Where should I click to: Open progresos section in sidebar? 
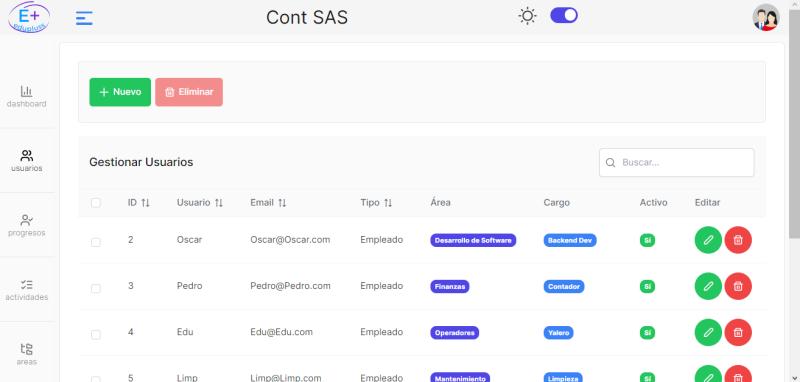point(27,225)
